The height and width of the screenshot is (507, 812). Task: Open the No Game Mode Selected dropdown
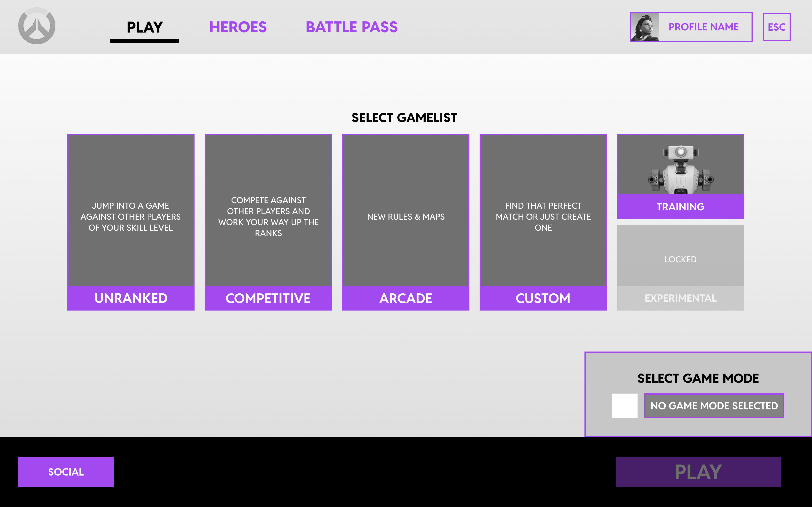pos(714,406)
